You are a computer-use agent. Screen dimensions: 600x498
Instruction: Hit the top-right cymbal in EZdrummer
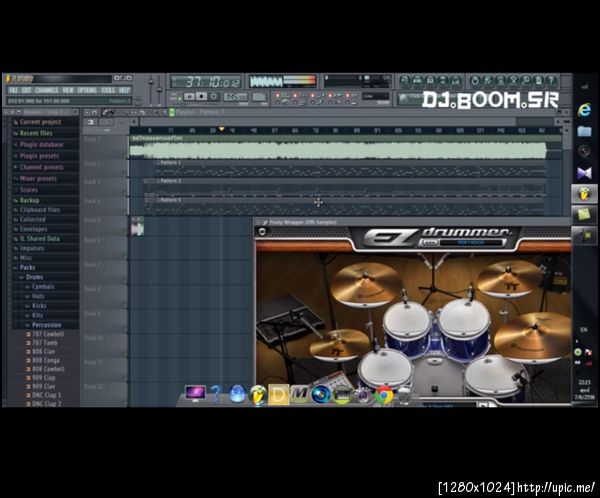(x=509, y=279)
